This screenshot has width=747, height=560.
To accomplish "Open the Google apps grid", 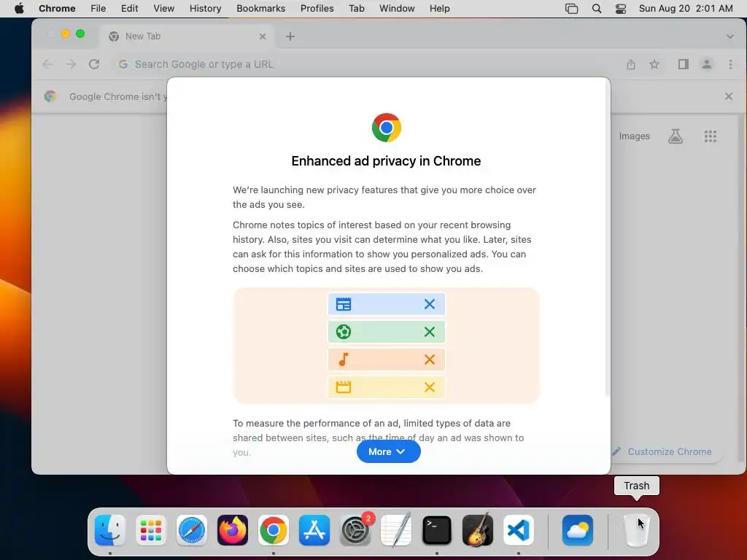I will 711,136.
